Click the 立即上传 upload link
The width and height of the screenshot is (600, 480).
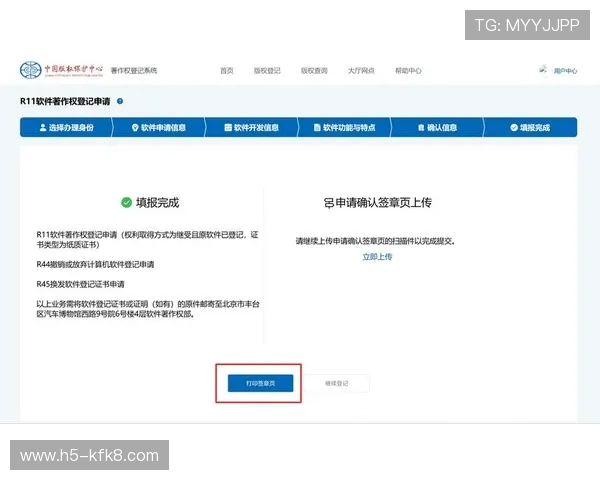coord(377,257)
